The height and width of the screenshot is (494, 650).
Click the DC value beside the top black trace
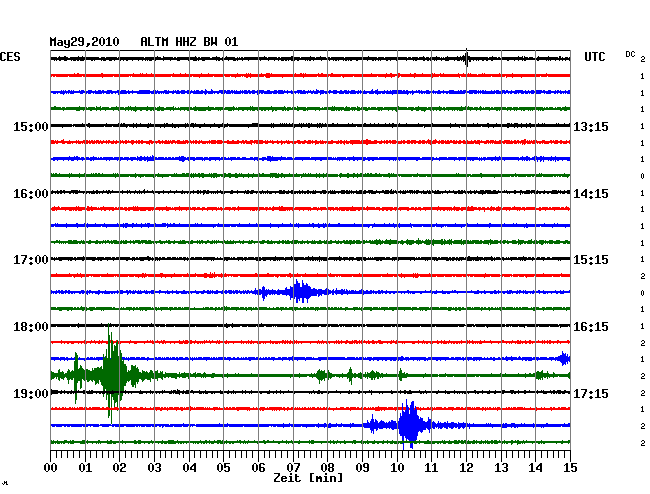click(643, 59)
